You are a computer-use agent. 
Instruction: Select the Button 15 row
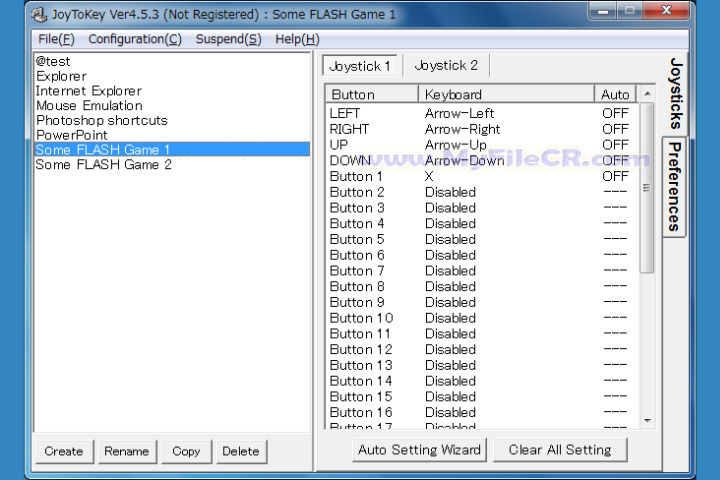click(482, 396)
